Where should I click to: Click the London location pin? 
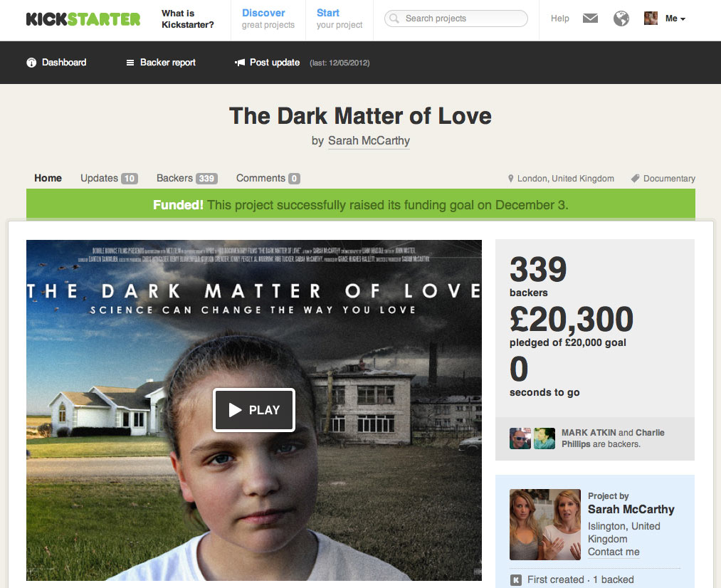coord(510,179)
